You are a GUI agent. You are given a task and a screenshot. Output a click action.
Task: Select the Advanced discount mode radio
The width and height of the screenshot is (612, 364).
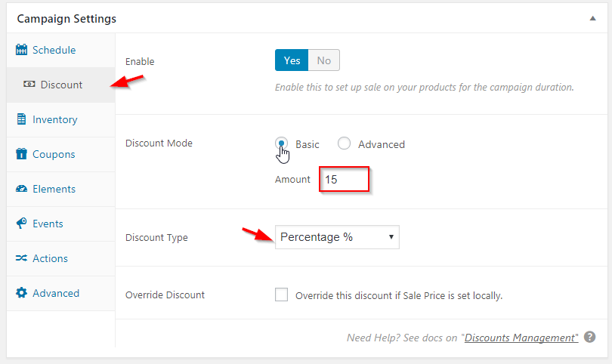pyautogui.click(x=345, y=143)
